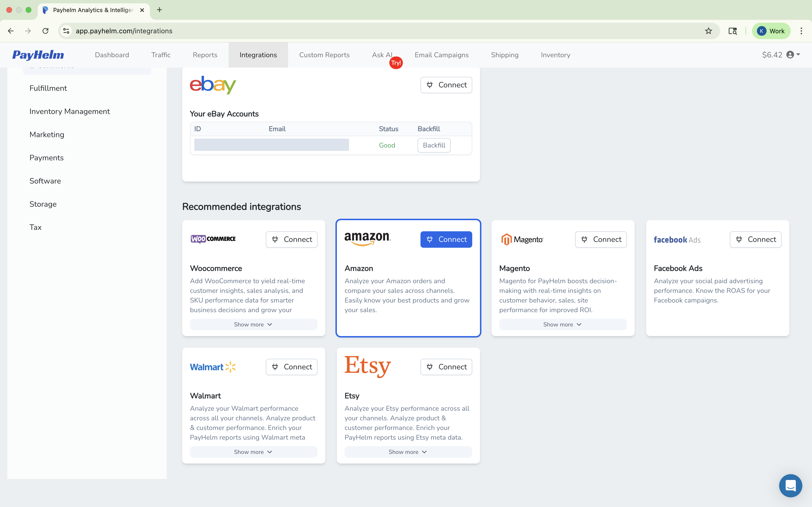Screen dimensions: 812x507
Task: Select Payments in the sidebar
Action: (x=46, y=158)
